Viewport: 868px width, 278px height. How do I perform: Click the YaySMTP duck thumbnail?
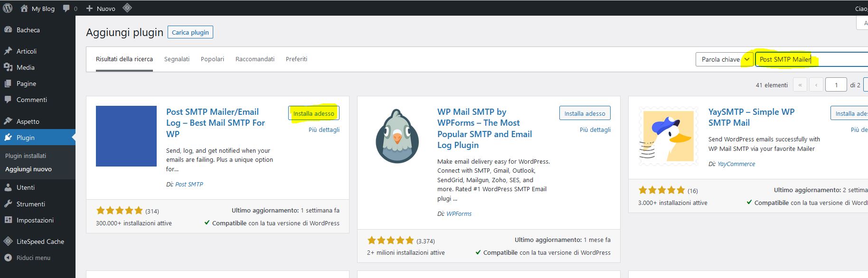669,136
